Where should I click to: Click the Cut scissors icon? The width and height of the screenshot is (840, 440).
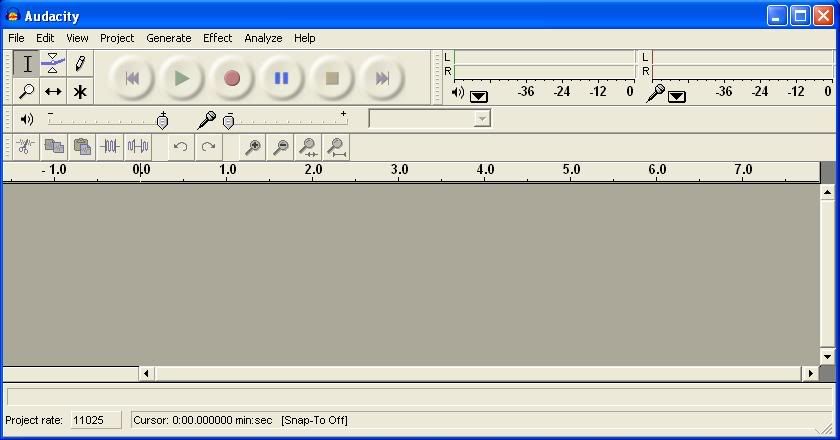[26, 146]
